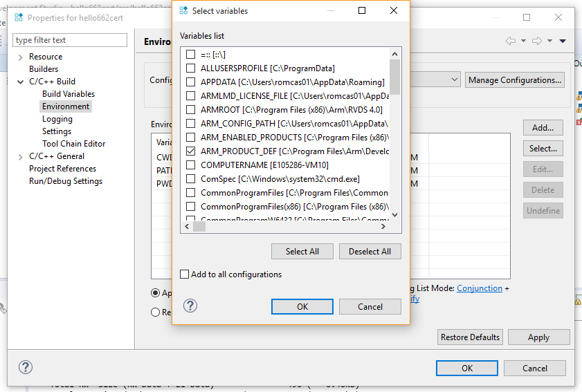
Task: Click the variables list scroll up arrow
Action: [395, 54]
